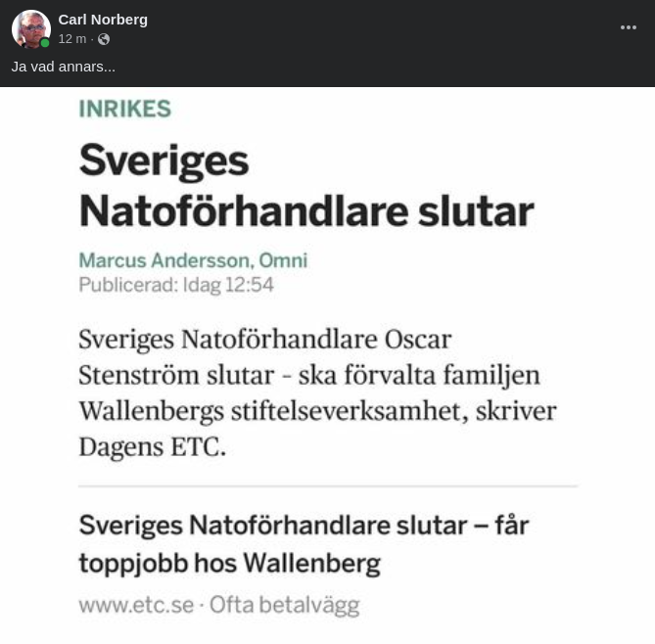Click the green online status dot
The height and width of the screenshot is (644, 655).
(45, 43)
